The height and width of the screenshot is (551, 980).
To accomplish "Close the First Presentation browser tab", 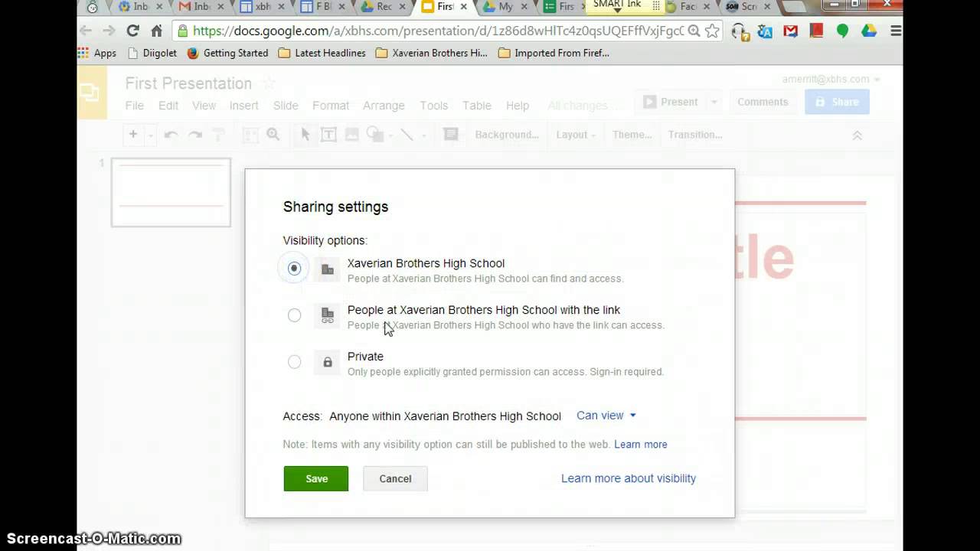I will [463, 7].
